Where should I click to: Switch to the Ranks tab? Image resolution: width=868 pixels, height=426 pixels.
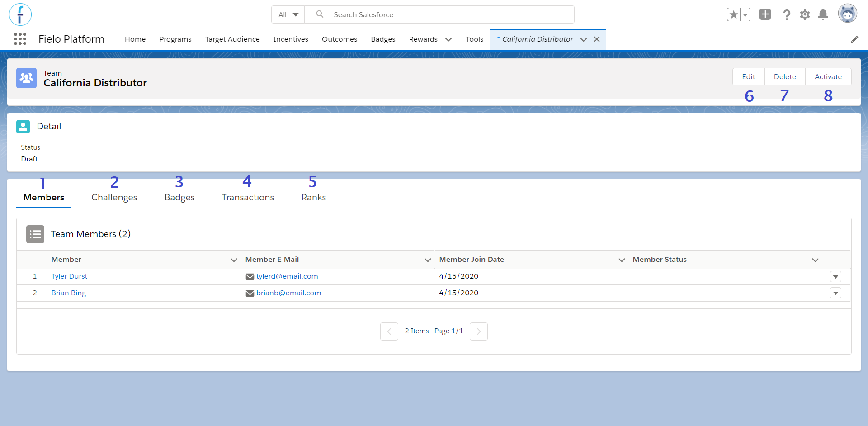[314, 197]
